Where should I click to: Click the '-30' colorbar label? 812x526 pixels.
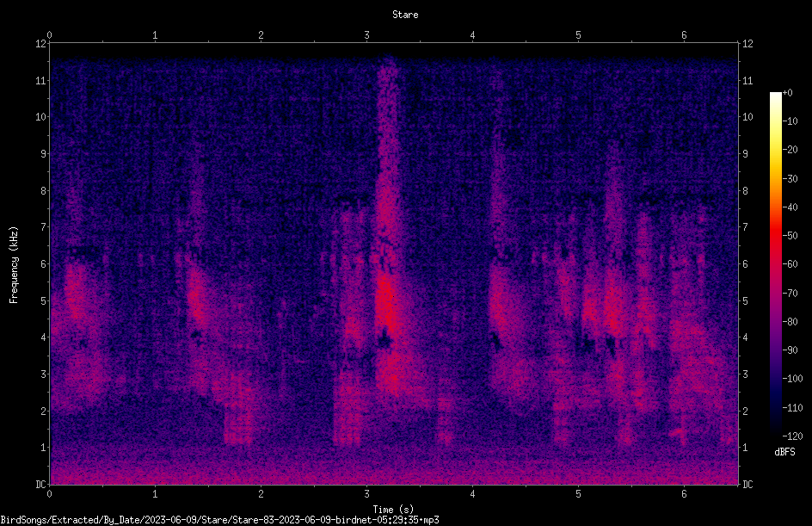[790, 178]
